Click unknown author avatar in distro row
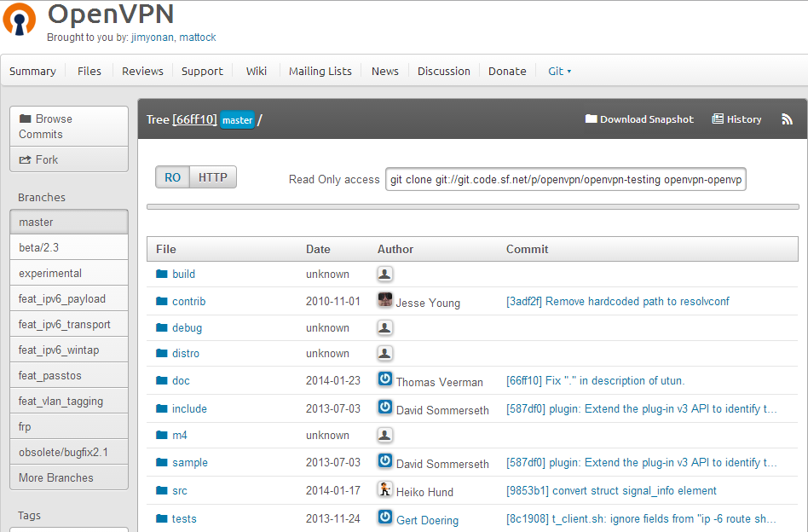 pos(385,353)
